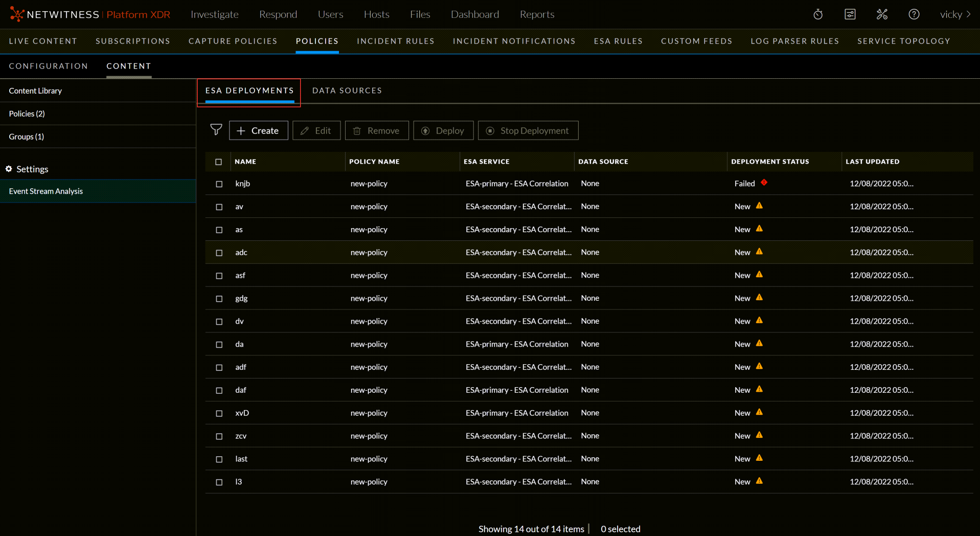Toggle the select-all checkbox in table header
The width and height of the screenshot is (980, 536).
click(x=219, y=162)
